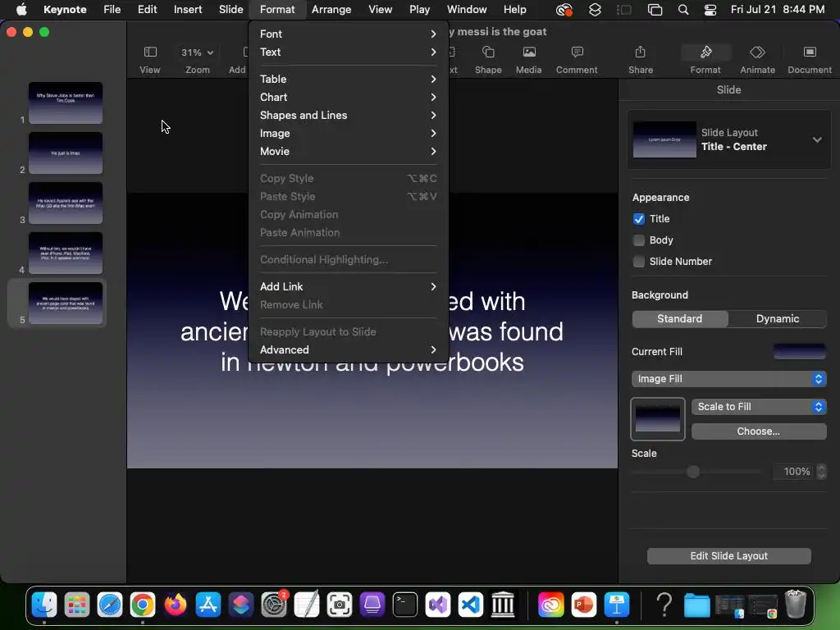Expand the Shapes and Lines submenu
Image resolution: width=840 pixels, height=630 pixels.
(348, 115)
